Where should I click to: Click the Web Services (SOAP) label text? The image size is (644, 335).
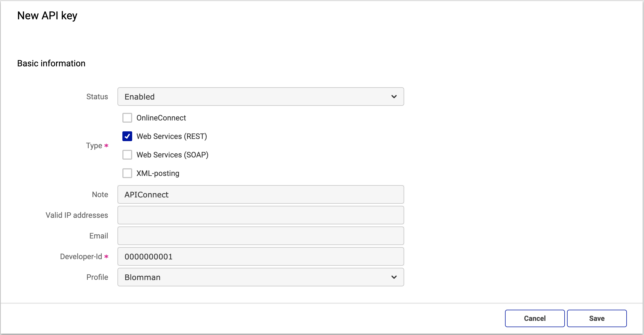tap(172, 155)
